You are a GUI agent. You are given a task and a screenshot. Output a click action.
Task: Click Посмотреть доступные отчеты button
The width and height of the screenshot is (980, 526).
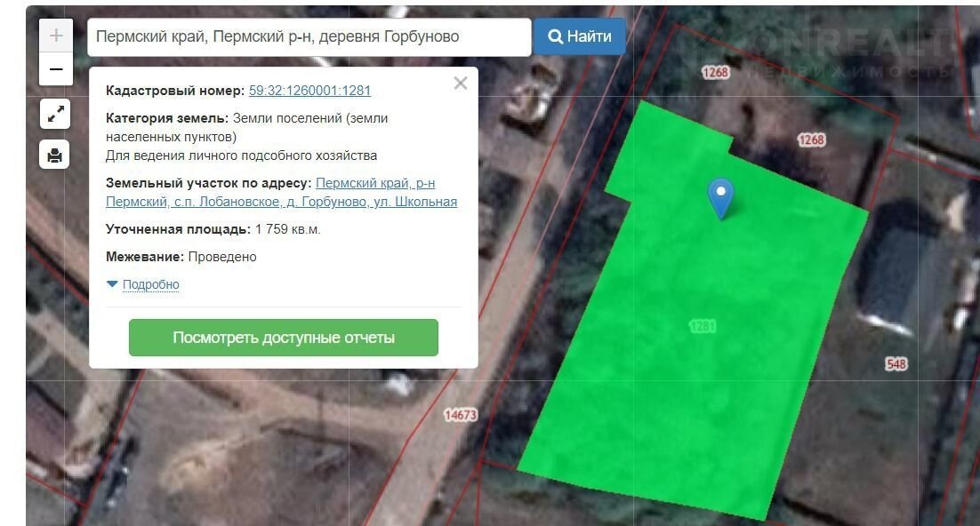[x=284, y=338]
